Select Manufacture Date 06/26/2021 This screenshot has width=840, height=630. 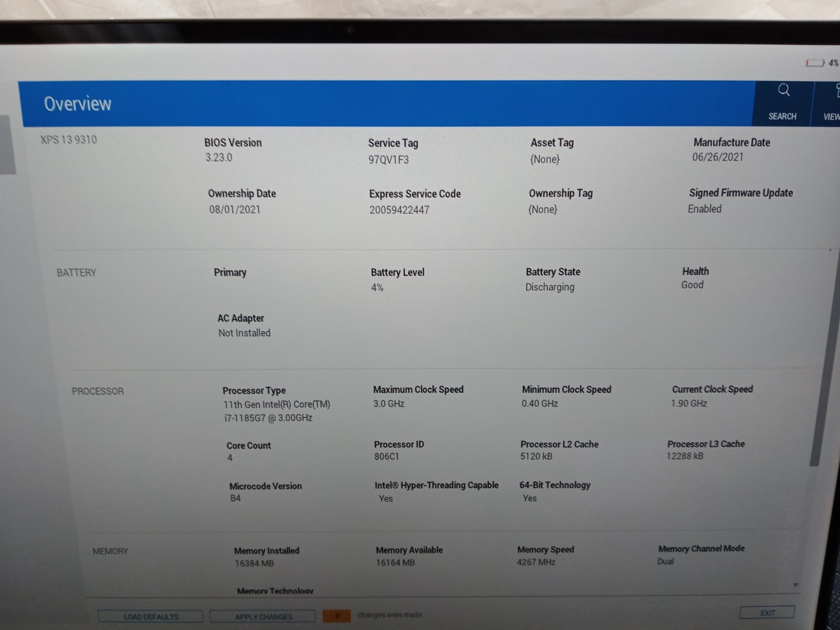[718, 157]
